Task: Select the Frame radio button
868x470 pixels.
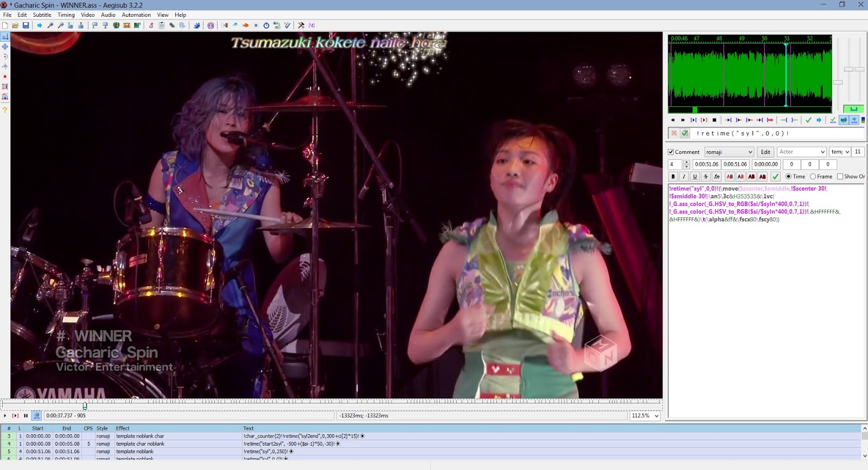Action: 813,177
